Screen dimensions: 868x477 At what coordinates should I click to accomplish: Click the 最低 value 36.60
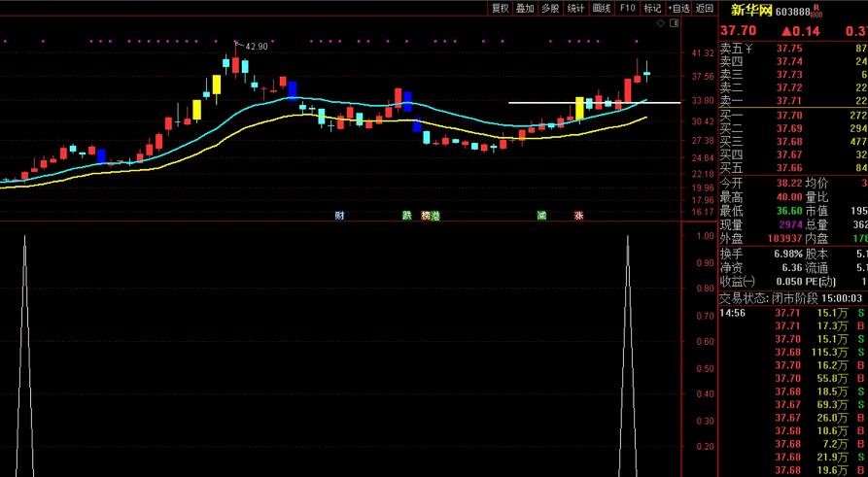tap(788, 211)
